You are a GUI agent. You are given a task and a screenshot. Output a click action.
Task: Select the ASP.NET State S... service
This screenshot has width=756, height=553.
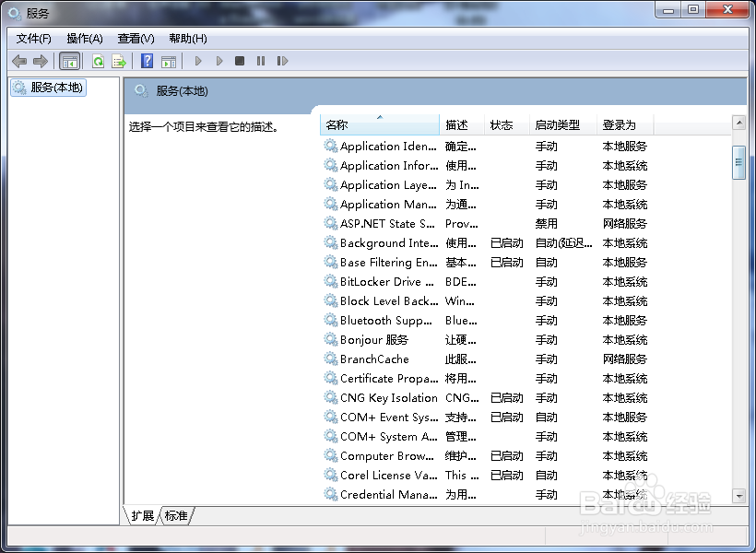point(486,224)
